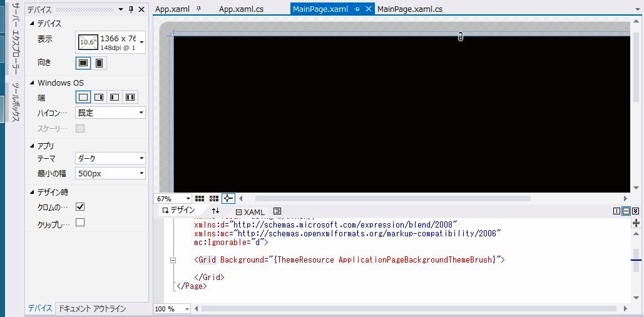
Task: Open the MainPage.xaml.cs tab
Action: click(409, 9)
